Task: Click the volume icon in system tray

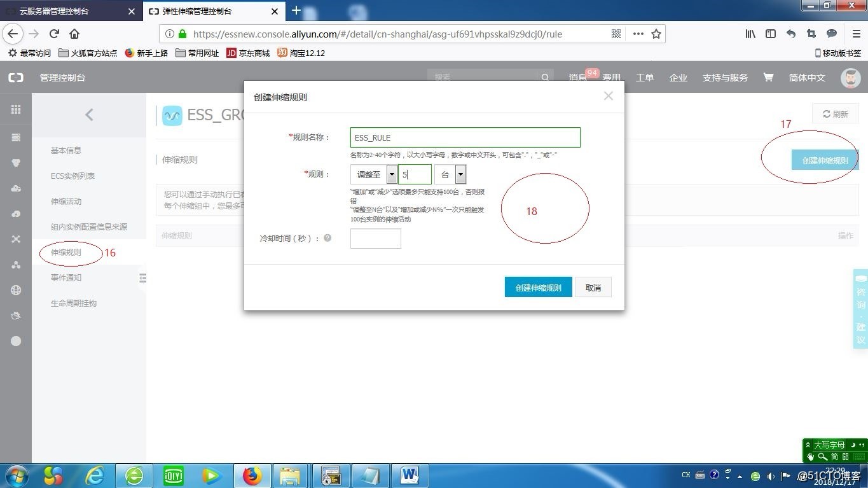Action: (x=771, y=475)
